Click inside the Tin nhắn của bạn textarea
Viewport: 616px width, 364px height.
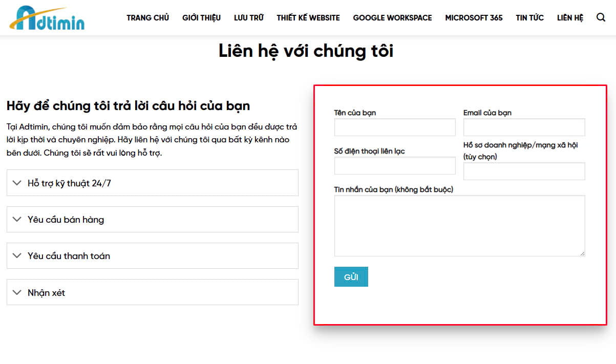coord(459,226)
